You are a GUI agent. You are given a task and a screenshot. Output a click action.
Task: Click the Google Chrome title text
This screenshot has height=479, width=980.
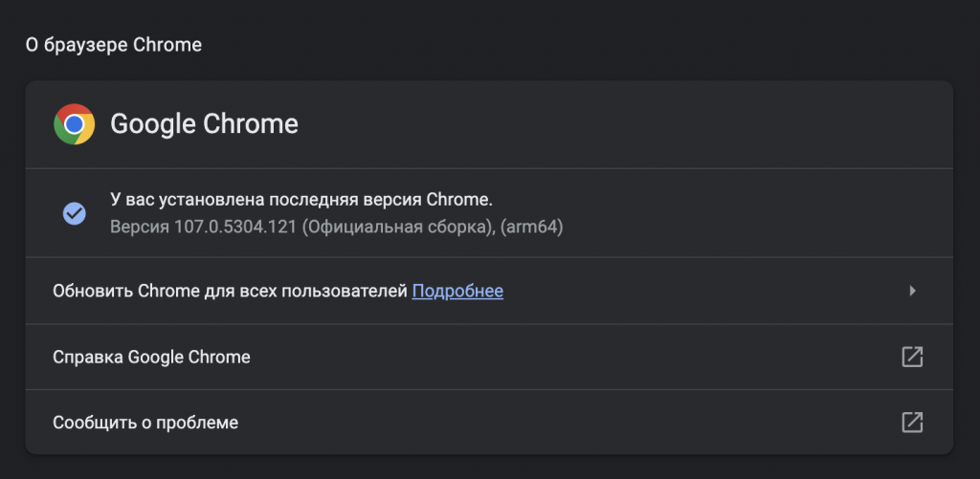[204, 124]
